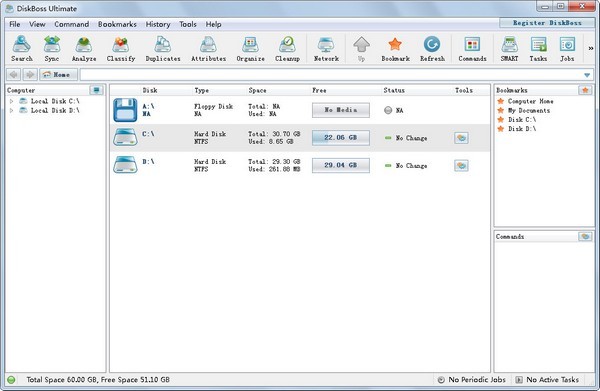
Task: Open the History menu
Action: 158,24
